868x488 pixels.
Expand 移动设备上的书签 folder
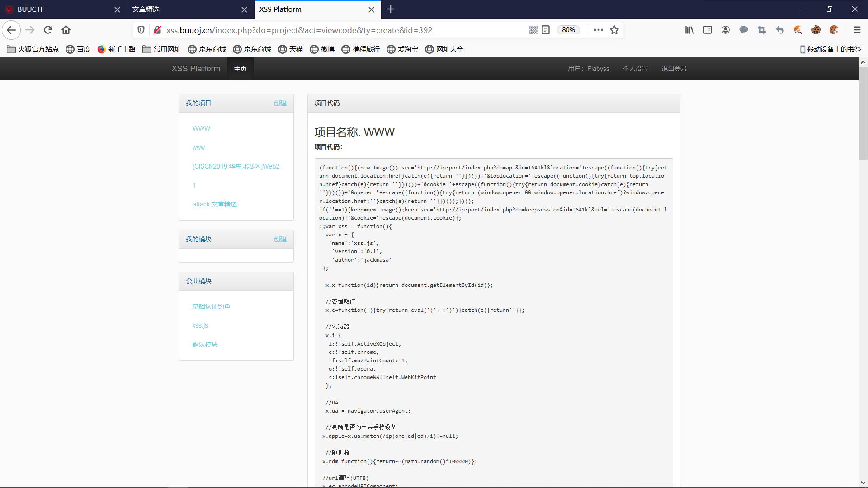click(830, 49)
